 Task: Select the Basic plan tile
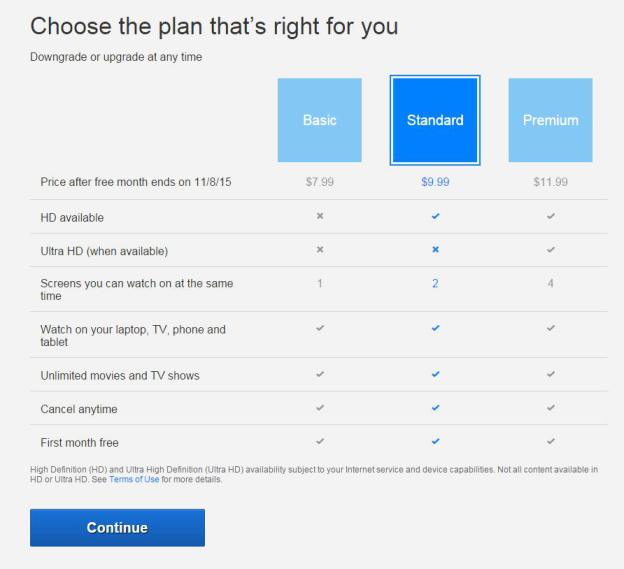(320, 120)
